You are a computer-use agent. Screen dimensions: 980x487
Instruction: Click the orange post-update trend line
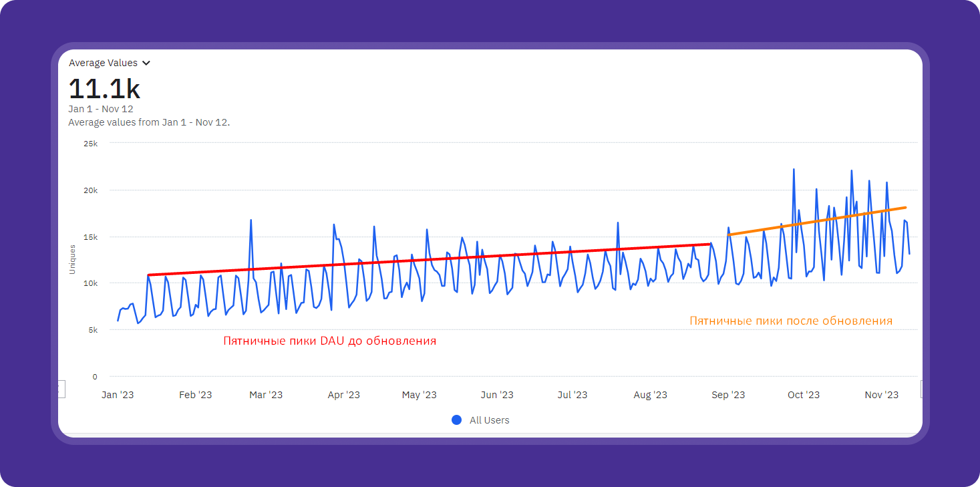(816, 221)
